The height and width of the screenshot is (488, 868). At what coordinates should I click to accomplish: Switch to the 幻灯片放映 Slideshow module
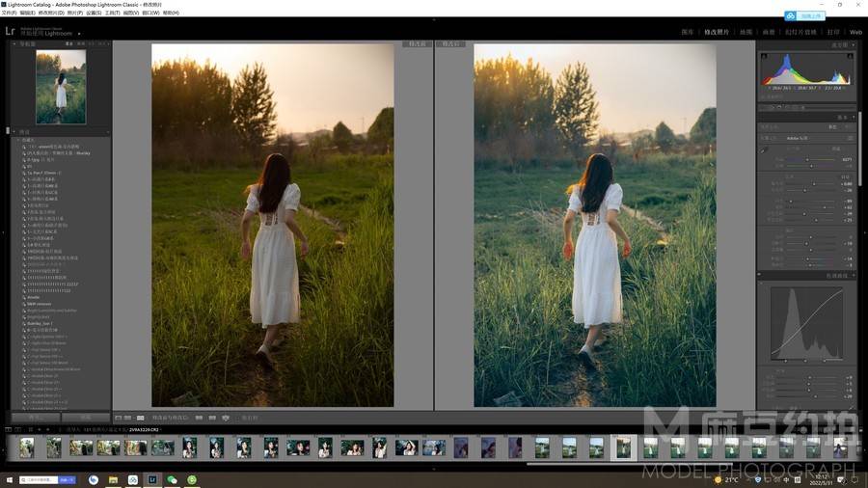800,32
